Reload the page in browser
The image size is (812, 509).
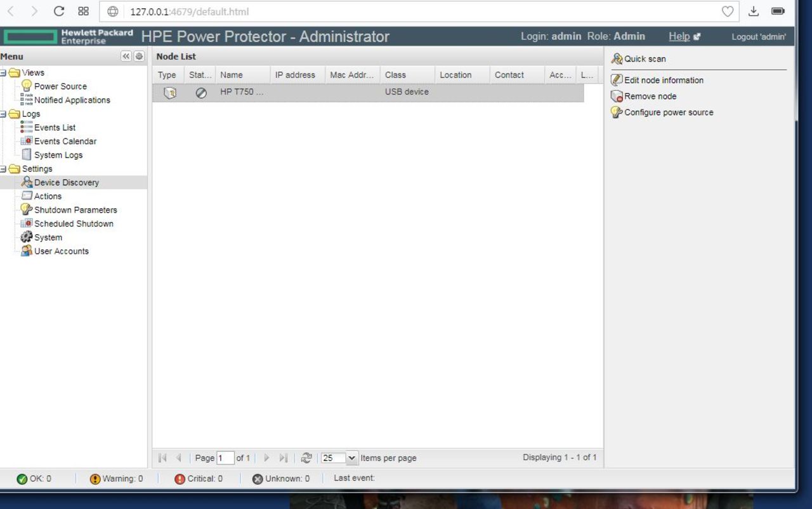59,11
